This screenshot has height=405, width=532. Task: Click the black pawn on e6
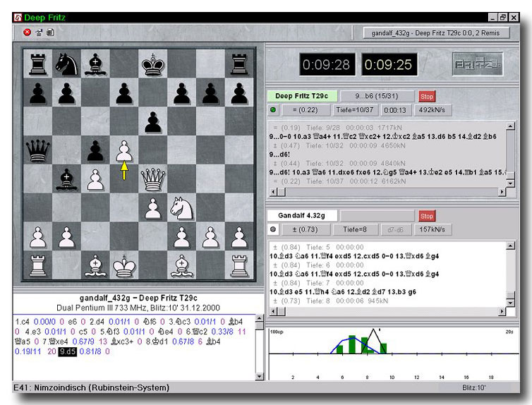pos(153,121)
